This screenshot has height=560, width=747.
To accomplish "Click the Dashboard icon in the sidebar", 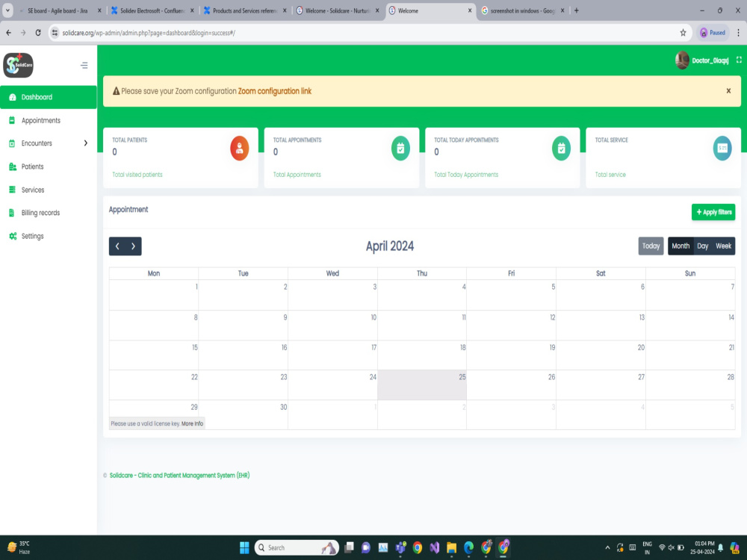I will tap(13, 97).
